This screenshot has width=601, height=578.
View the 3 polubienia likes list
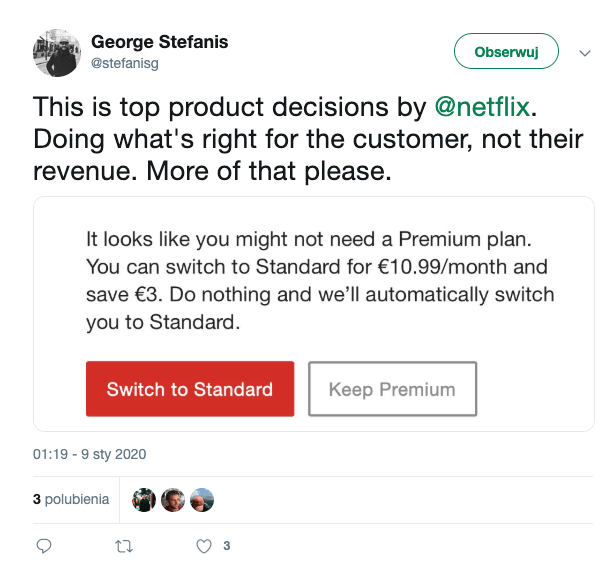click(x=71, y=499)
